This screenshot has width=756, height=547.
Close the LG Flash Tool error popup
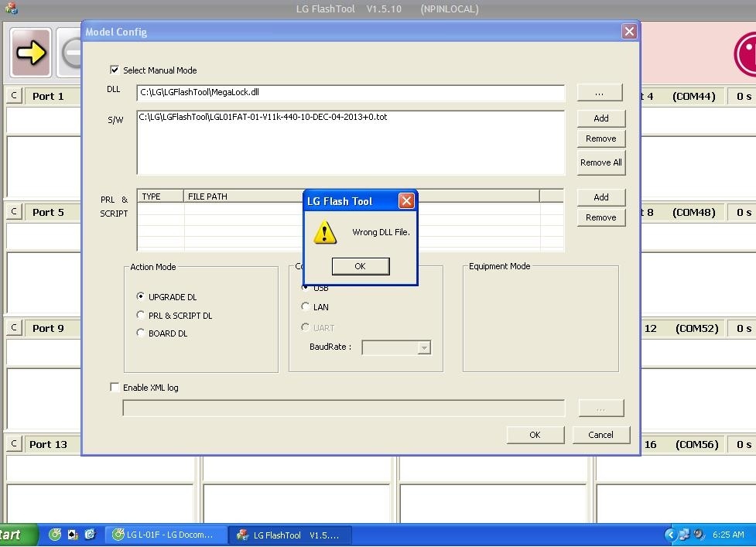click(x=406, y=201)
